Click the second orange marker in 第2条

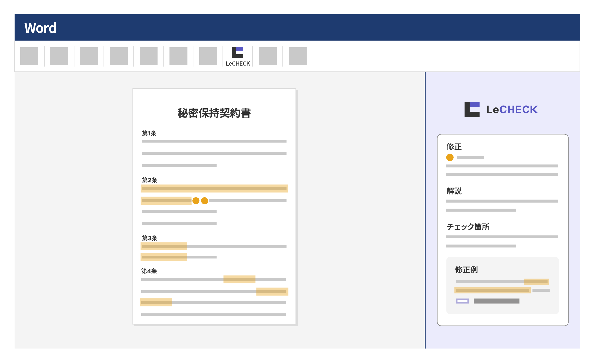[x=204, y=200]
